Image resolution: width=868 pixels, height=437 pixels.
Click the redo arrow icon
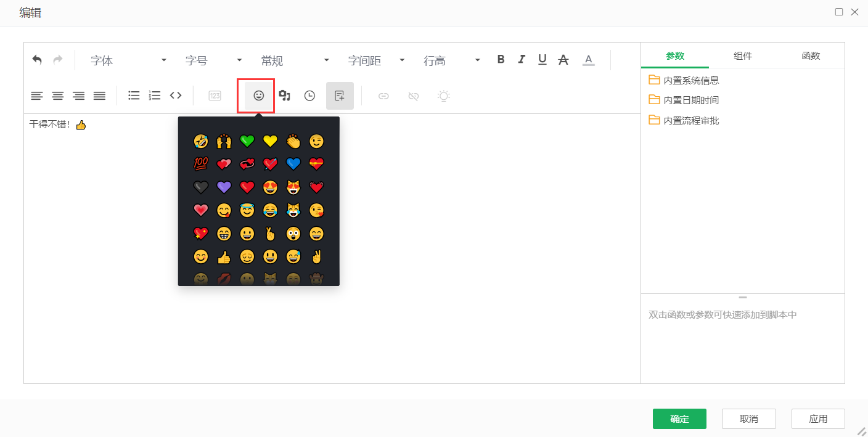pos(57,59)
